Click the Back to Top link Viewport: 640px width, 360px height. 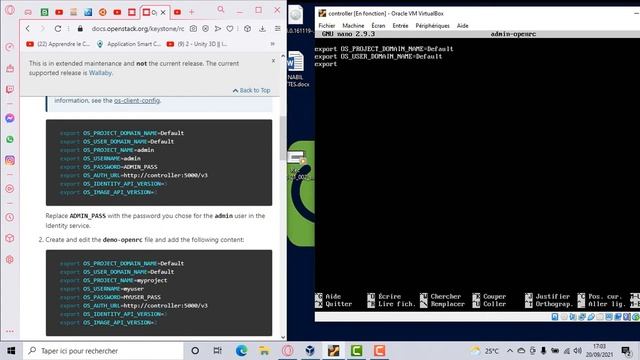click(251, 90)
